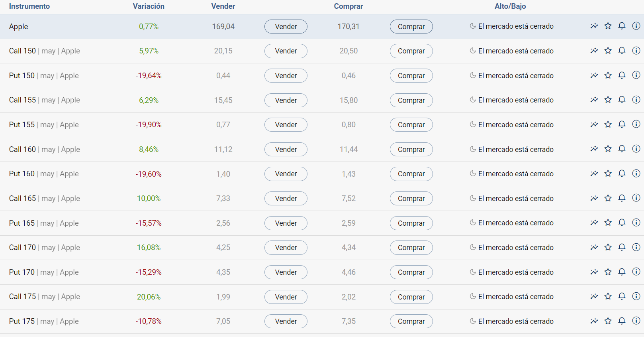Click the Alto/Bajo column header
The width and height of the screenshot is (644, 337).
(x=510, y=6)
